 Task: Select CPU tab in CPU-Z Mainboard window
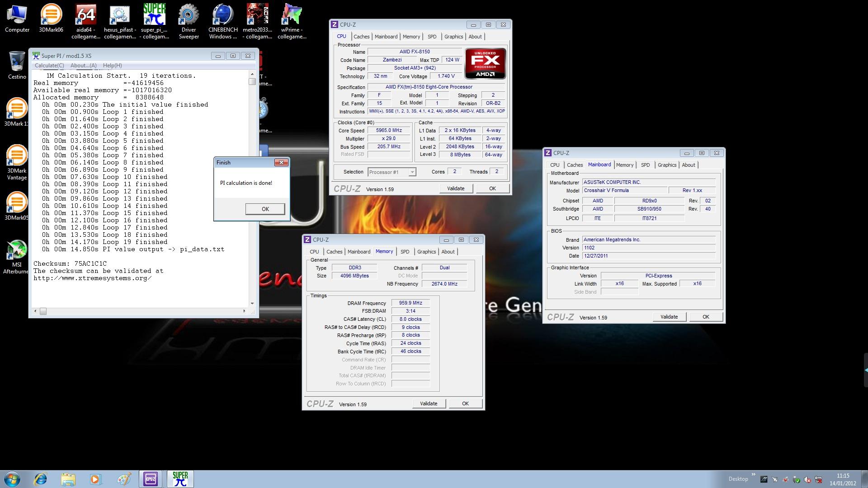(x=555, y=165)
